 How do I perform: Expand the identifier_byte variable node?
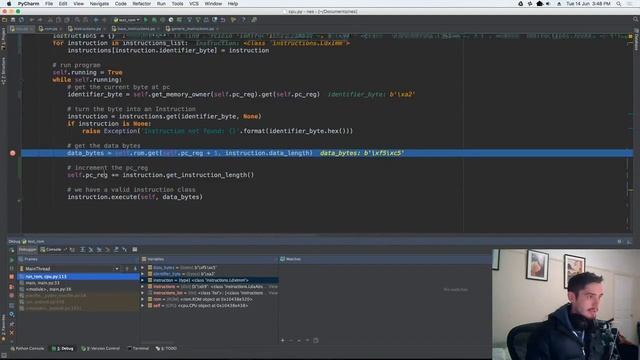tap(142, 274)
